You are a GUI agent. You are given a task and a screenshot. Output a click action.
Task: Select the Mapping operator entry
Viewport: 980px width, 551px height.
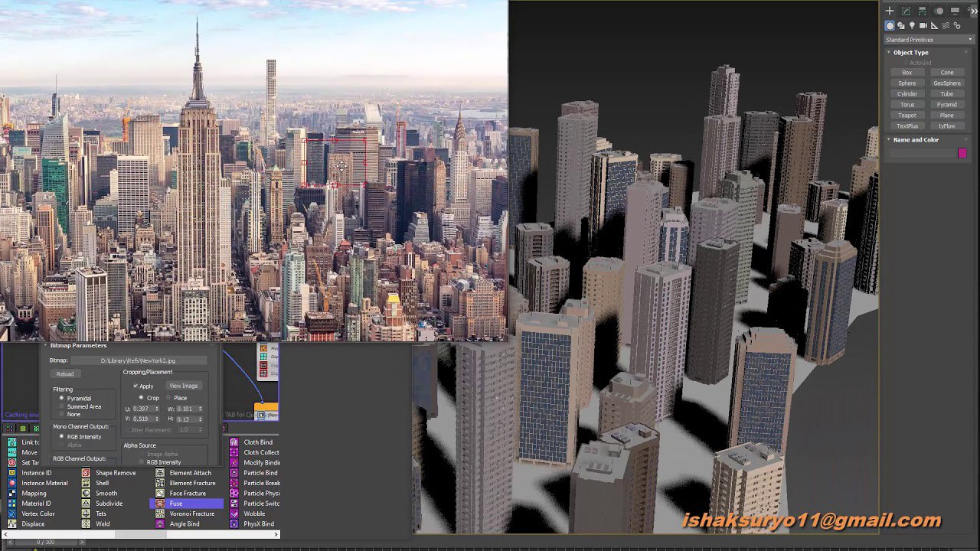coord(34,494)
